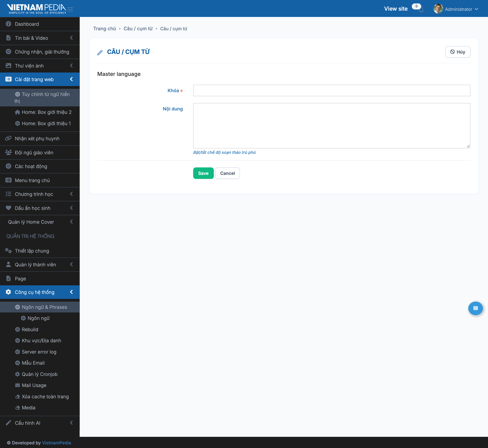Toggle the hamburger sidebar menu icon

[70, 9]
